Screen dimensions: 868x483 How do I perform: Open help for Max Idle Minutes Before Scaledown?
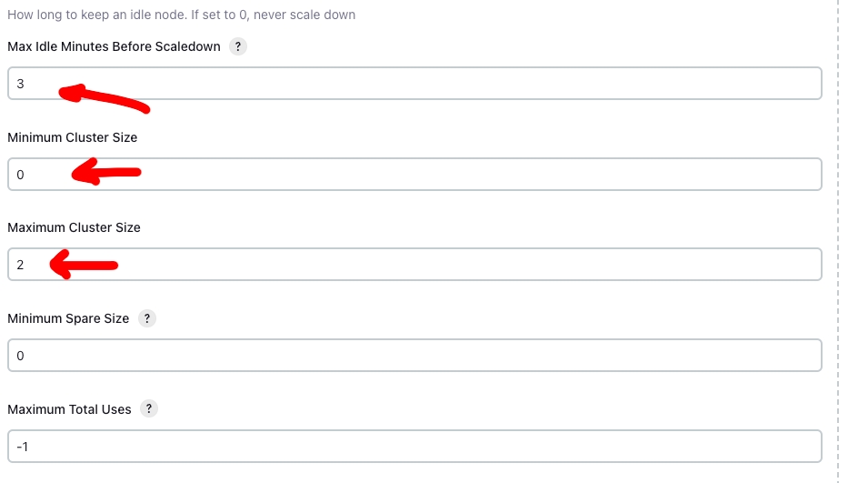[237, 46]
